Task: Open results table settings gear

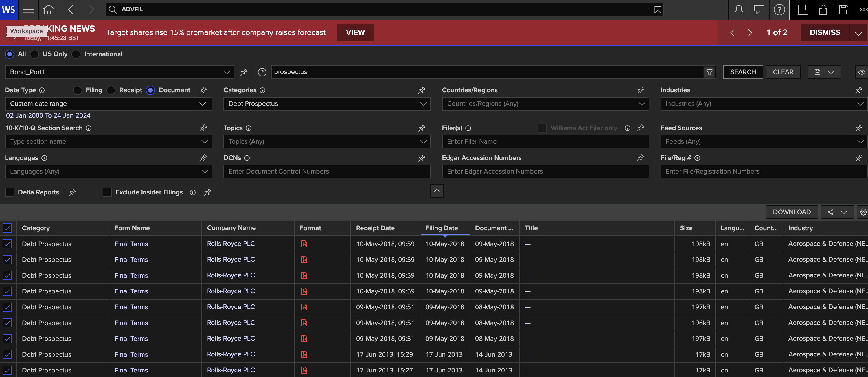Action: click(863, 212)
